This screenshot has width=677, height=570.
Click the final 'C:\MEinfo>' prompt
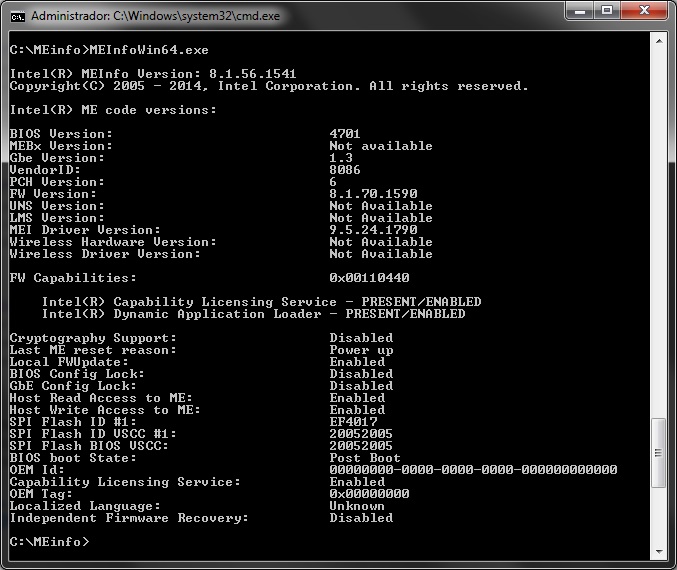[x=49, y=542]
